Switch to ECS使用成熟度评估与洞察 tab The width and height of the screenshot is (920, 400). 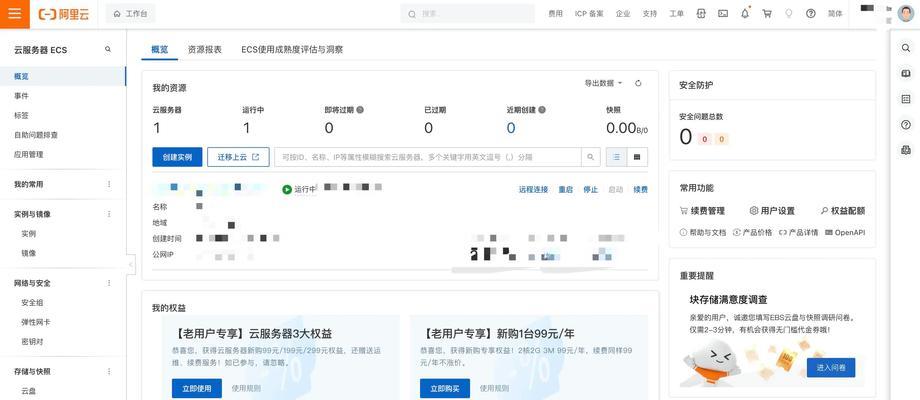click(292, 50)
